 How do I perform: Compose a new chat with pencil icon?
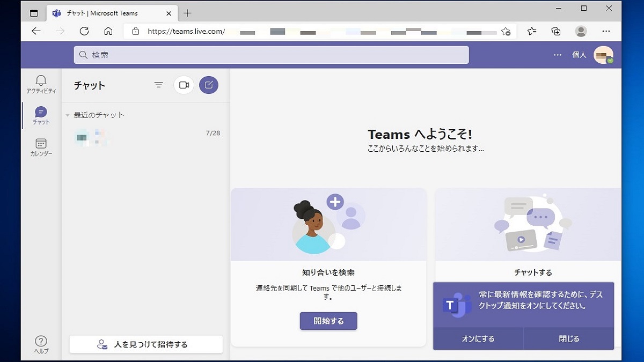(209, 85)
